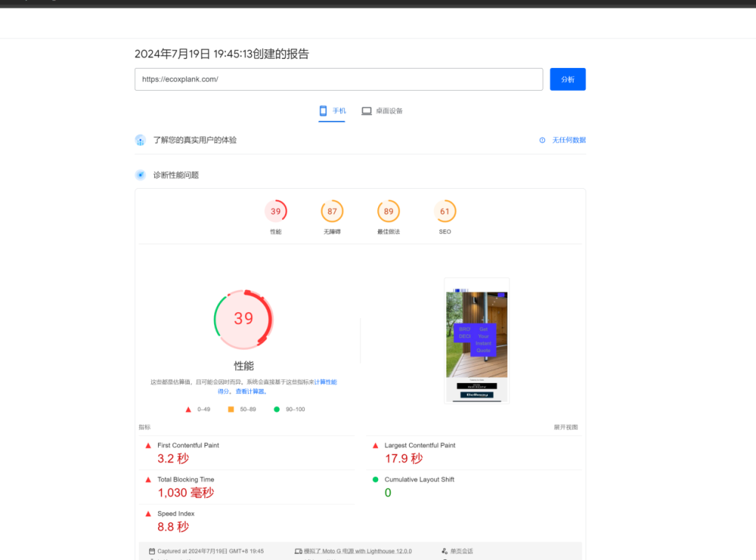Viewport: 756px width, 560px height.
Task: Expand metrics with 展开视图
Action: 566,427
